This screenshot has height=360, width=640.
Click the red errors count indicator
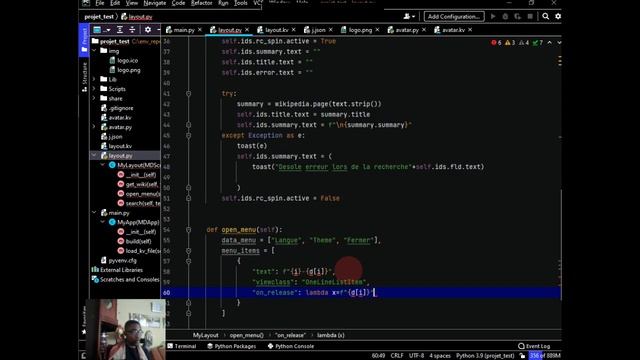coord(496,42)
